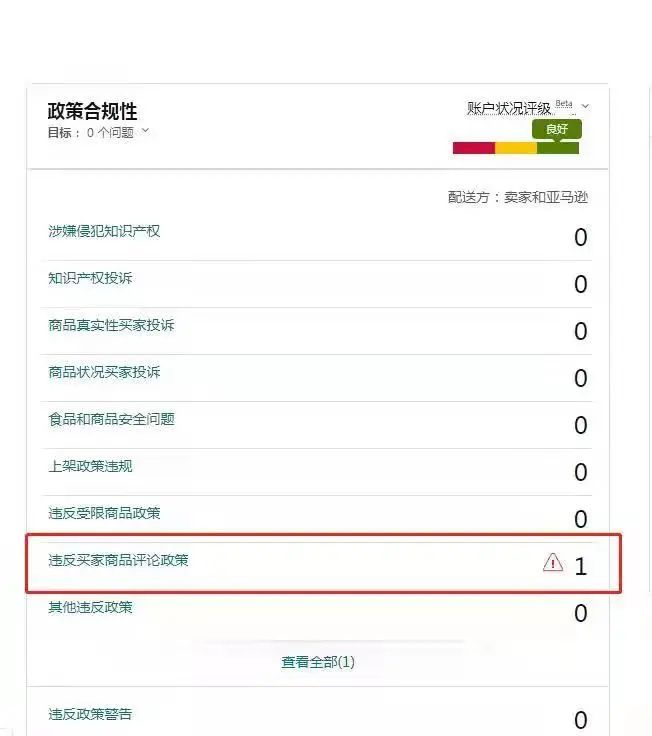The image size is (652, 736).
Task: Expand the 目标 0 个问题 dropdown chevron
Action: click(145, 131)
